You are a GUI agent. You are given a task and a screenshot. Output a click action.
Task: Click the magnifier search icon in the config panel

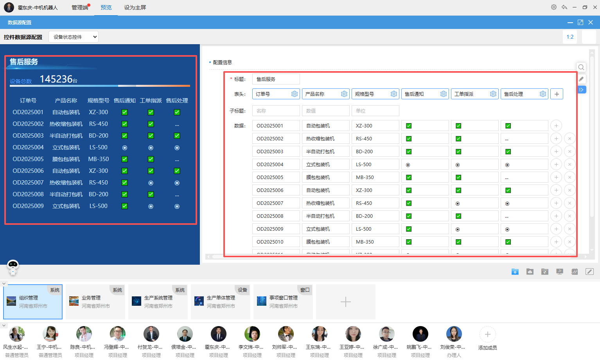click(x=581, y=67)
